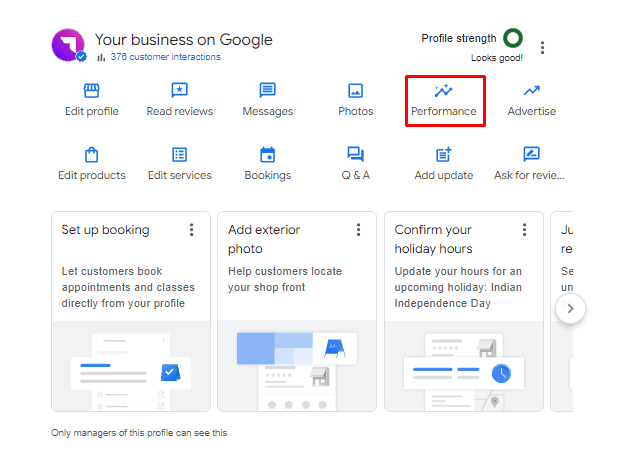Open the Performance chart icon
The width and height of the screenshot is (629, 462).
(443, 91)
